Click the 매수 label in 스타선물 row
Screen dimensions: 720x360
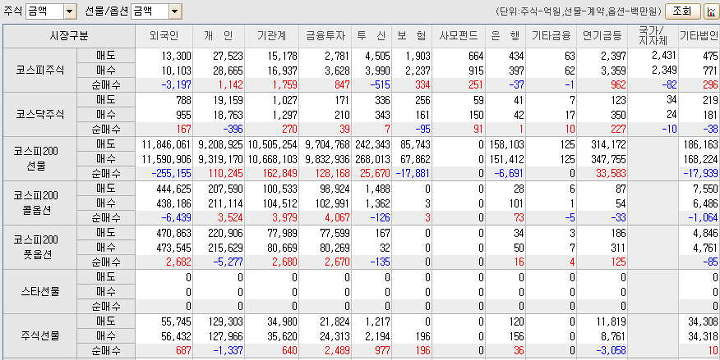point(106,291)
